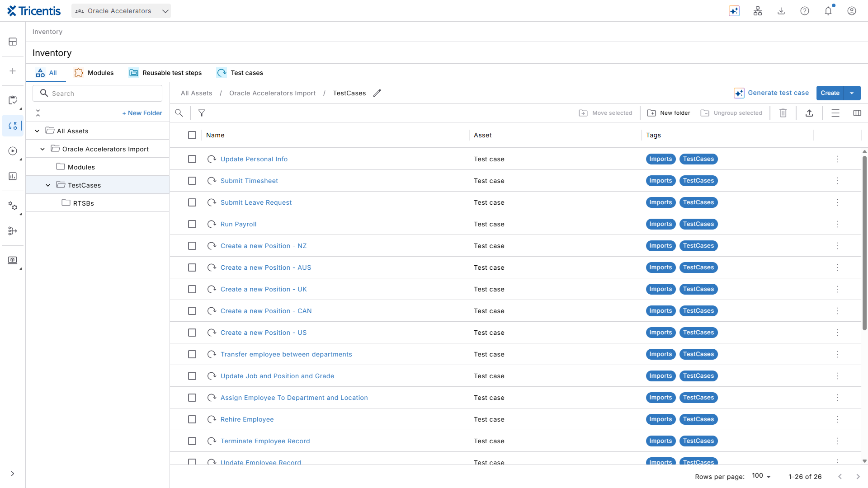Switch to the All tab
The width and height of the screenshot is (868, 488).
tap(47, 73)
